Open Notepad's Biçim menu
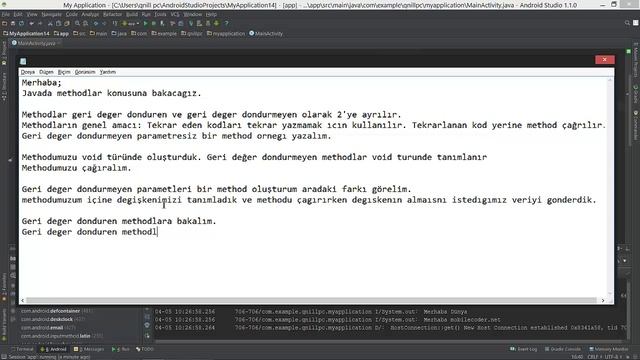The height and width of the screenshot is (360, 640). click(64, 72)
